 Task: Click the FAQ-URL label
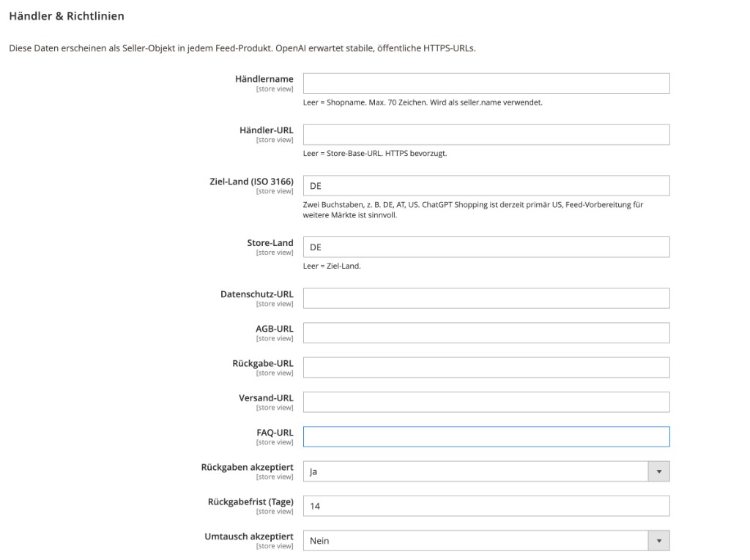[275, 433]
